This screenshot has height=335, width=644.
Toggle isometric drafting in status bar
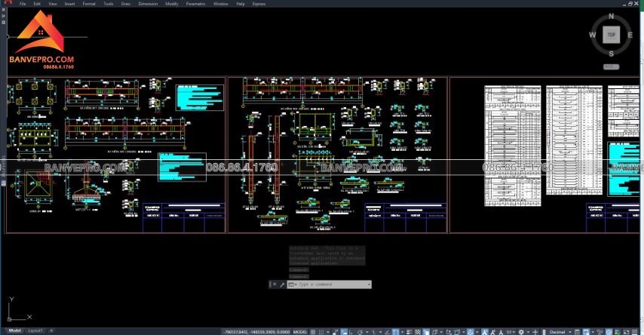[x=373, y=331]
